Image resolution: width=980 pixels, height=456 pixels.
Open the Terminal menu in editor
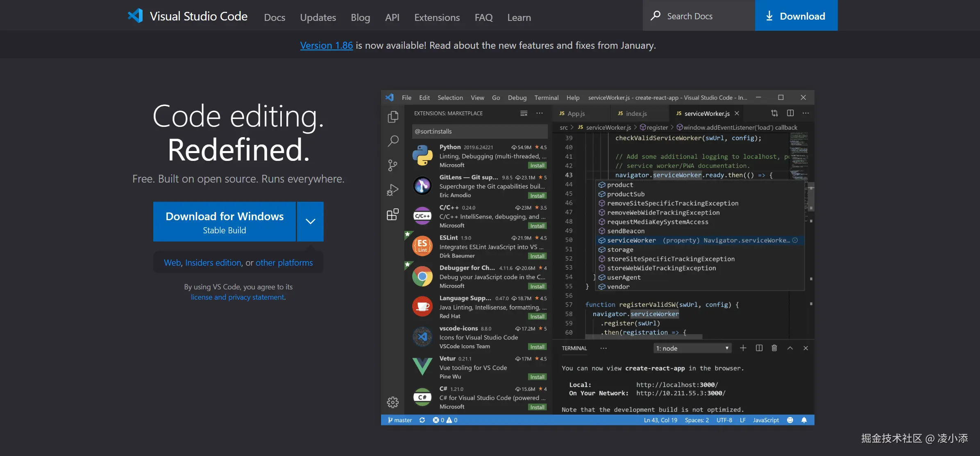(546, 97)
